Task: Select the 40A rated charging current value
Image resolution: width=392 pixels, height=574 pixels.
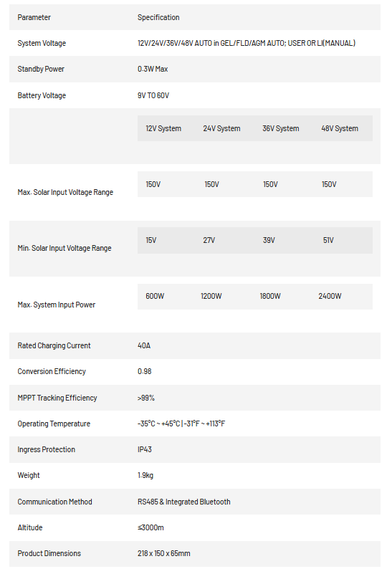Action: 144,345
